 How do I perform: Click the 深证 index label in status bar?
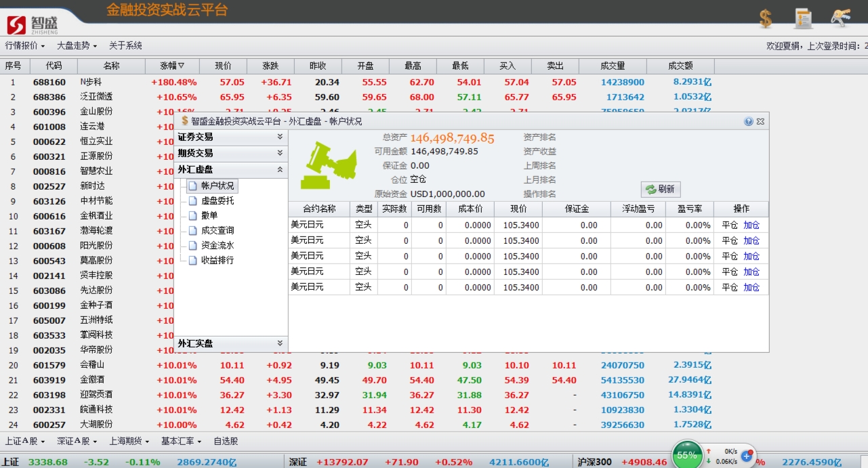pos(298,462)
